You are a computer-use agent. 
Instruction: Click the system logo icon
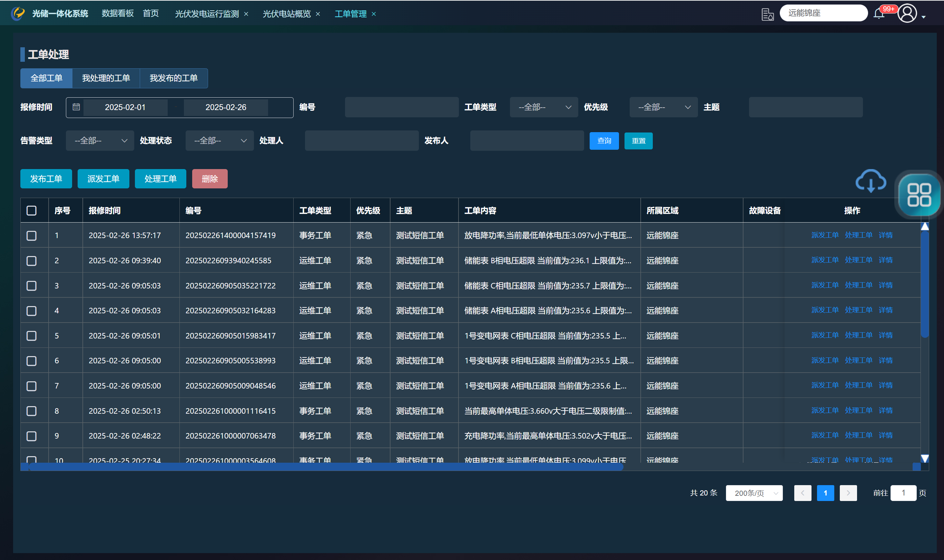(x=18, y=13)
